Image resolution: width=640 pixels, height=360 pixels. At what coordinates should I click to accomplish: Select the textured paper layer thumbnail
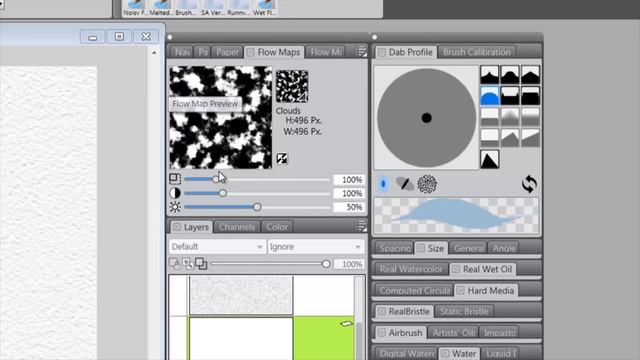click(241, 295)
